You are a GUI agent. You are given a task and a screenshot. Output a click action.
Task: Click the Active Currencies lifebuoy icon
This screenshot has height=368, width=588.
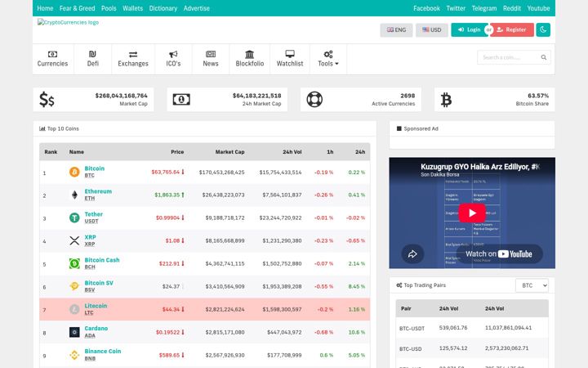point(314,100)
